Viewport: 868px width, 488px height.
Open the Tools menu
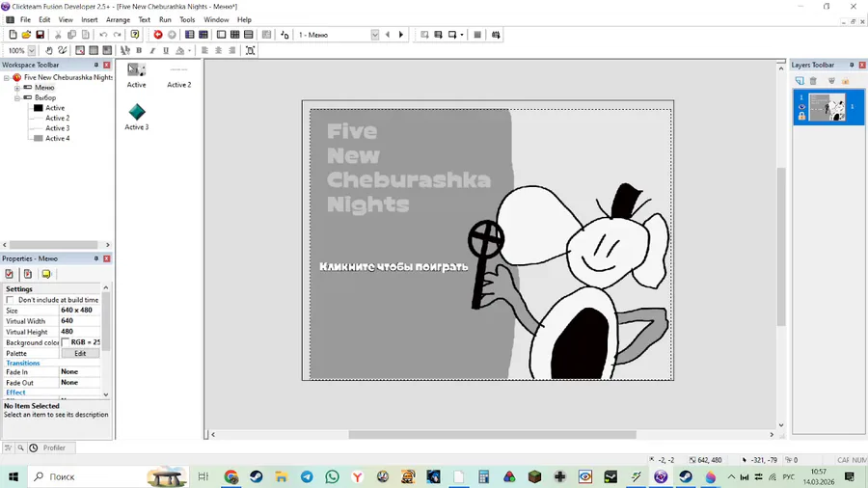pos(187,19)
